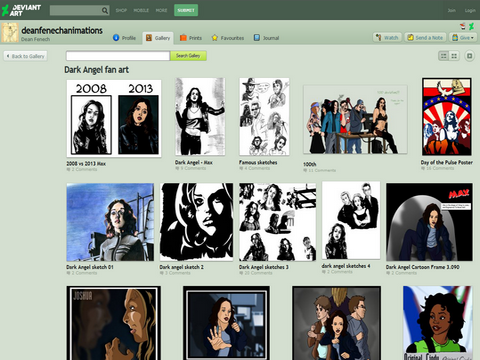
Task: Click the Search Gallery button
Action: tap(188, 56)
